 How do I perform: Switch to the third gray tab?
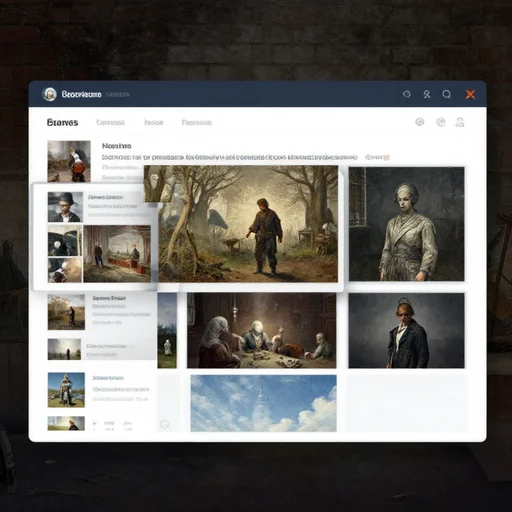153,122
